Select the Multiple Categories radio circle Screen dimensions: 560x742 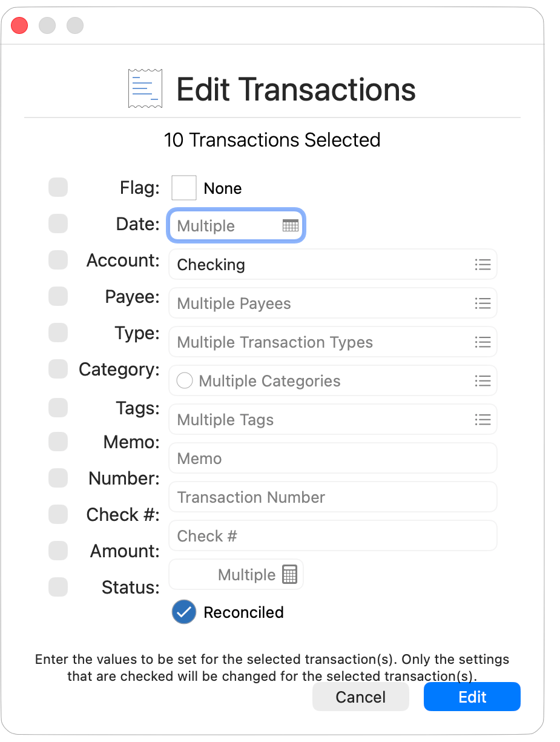point(184,380)
